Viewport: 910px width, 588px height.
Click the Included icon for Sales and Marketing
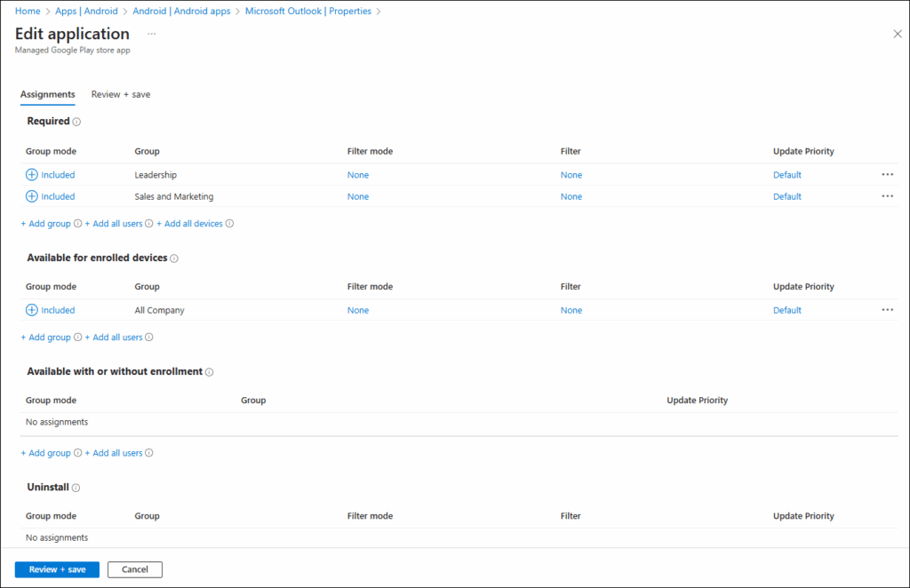tap(33, 196)
